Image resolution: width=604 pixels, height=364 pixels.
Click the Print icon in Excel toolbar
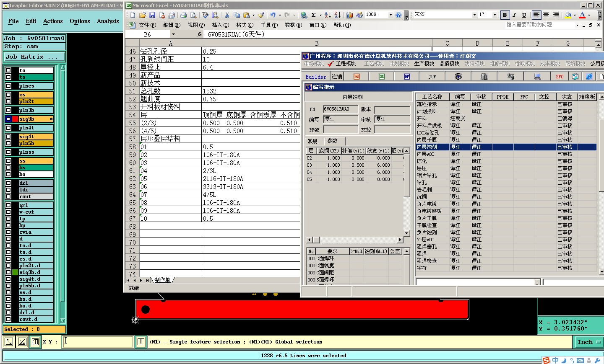click(x=183, y=15)
